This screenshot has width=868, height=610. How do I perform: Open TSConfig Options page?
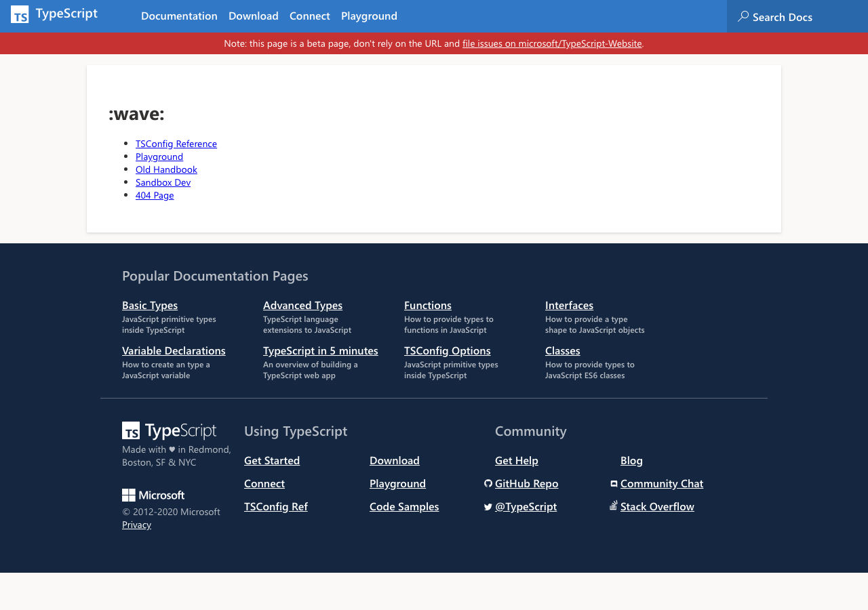448,350
